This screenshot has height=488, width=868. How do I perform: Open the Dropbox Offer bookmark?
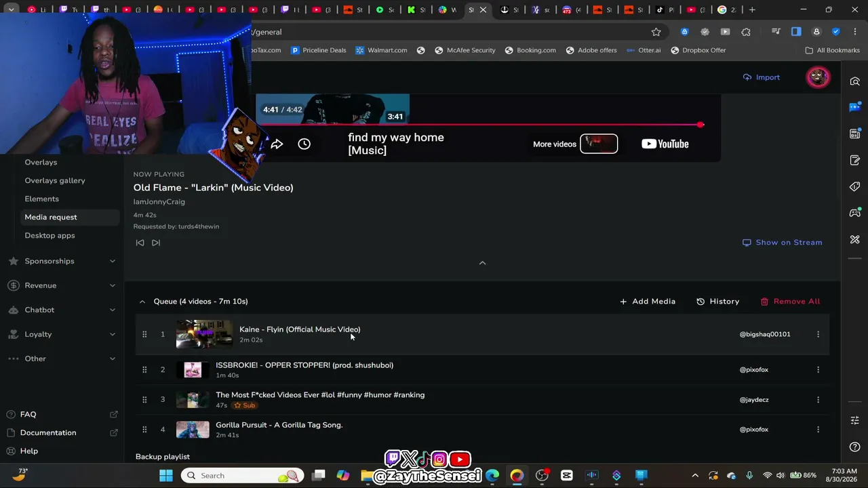pyautogui.click(x=698, y=50)
